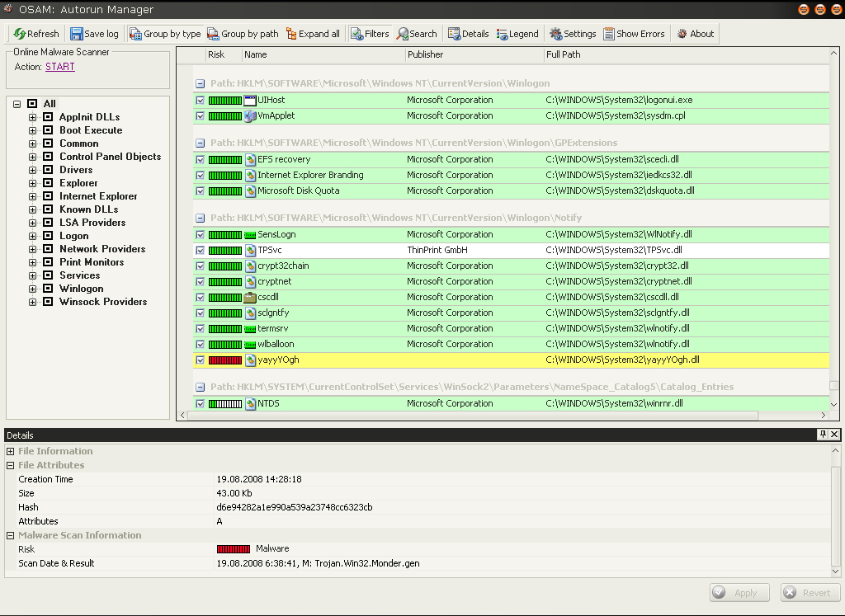Open Filters from the toolbar
This screenshot has height=616, width=845.
pyautogui.click(x=370, y=34)
